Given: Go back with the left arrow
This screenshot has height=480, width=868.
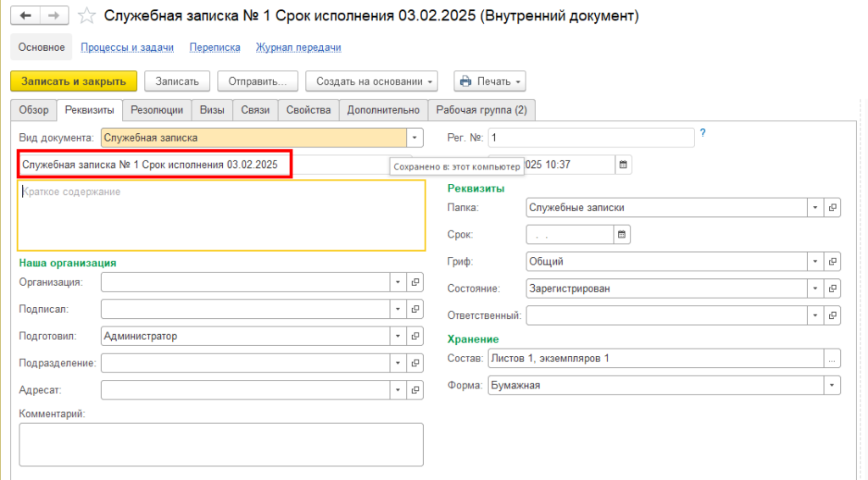Looking at the screenshot, I should pyautogui.click(x=25, y=15).
